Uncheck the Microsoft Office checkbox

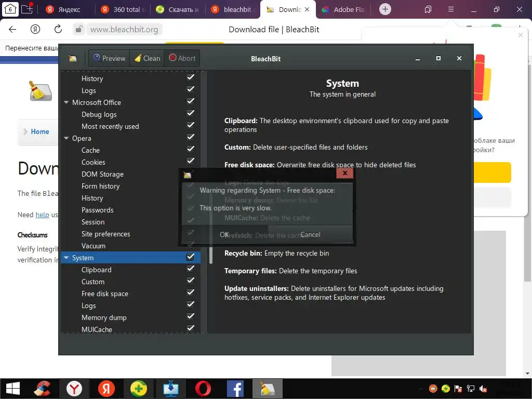click(191, 101)
